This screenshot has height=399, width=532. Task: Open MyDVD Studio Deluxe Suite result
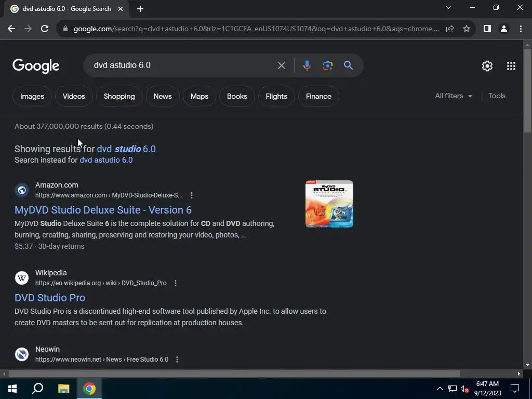(103, 210)
